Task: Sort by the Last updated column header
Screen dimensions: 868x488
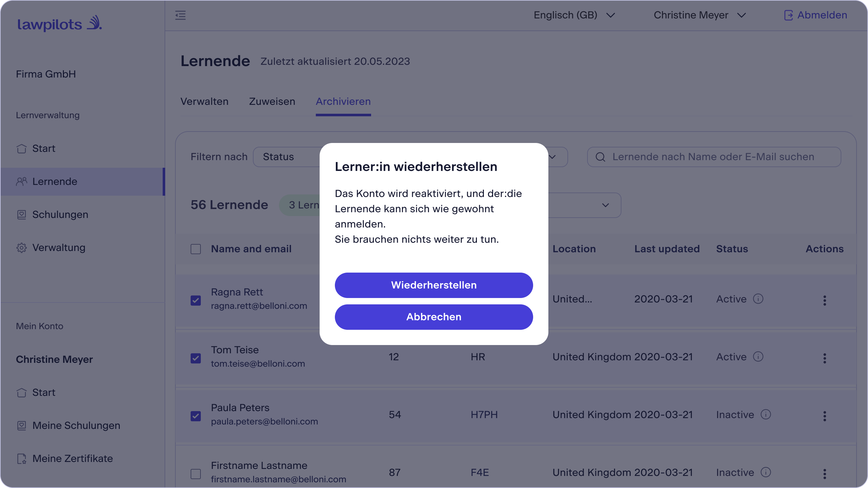Action: (x=667, y=249)
